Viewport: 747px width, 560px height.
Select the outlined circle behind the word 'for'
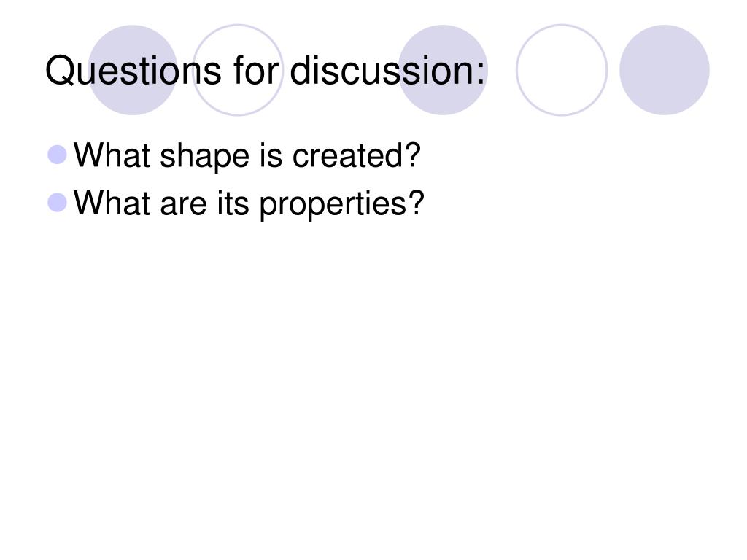click(238, 70)
